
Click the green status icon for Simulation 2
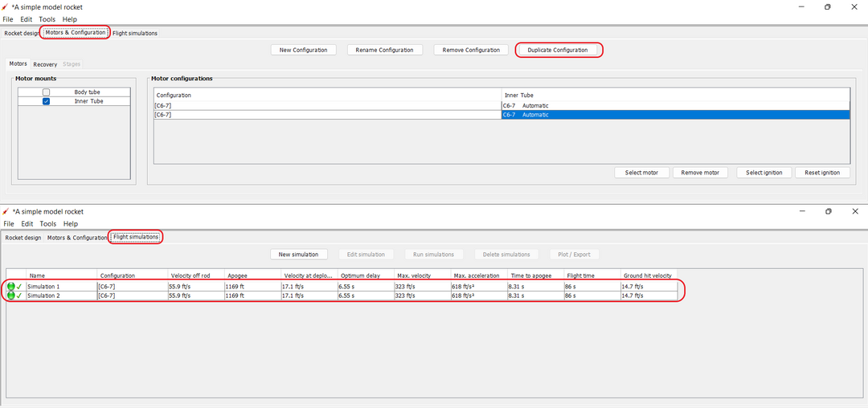coord(11,296)
